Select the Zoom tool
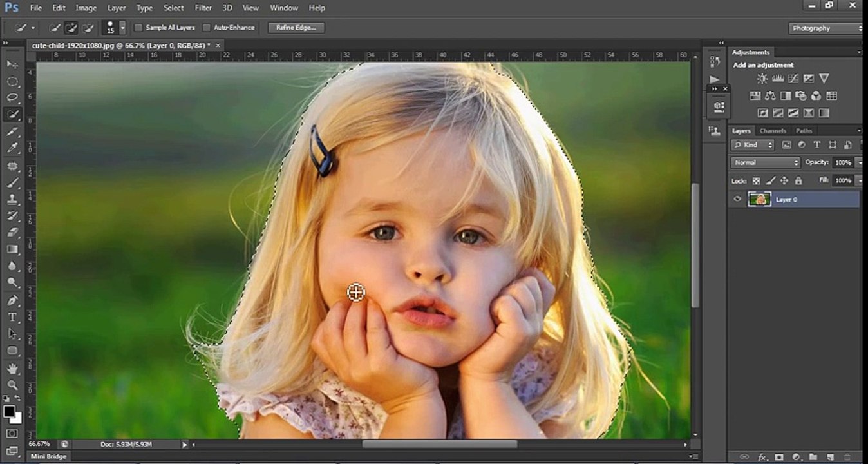 12,385
